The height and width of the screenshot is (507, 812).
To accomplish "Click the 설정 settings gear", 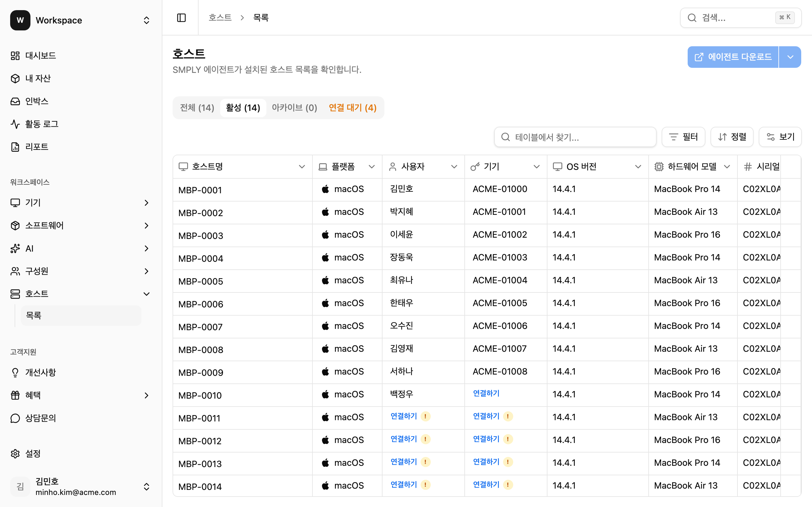I will pyautogui.click(x=15, y=453).
